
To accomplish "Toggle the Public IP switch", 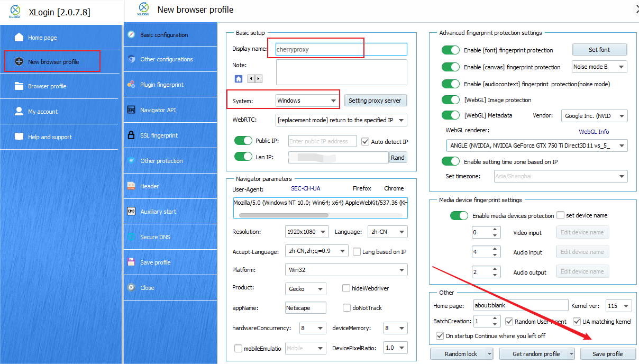I will coord(243,141).
